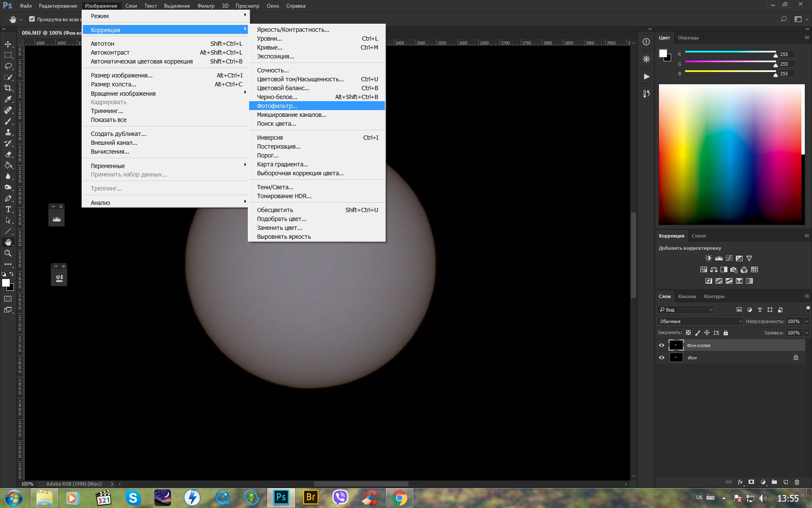Open Photoshop from the Windows taskbar
The height and width of the screenshot is (508, 812).
pyautogui.click(x=281, y=497)
